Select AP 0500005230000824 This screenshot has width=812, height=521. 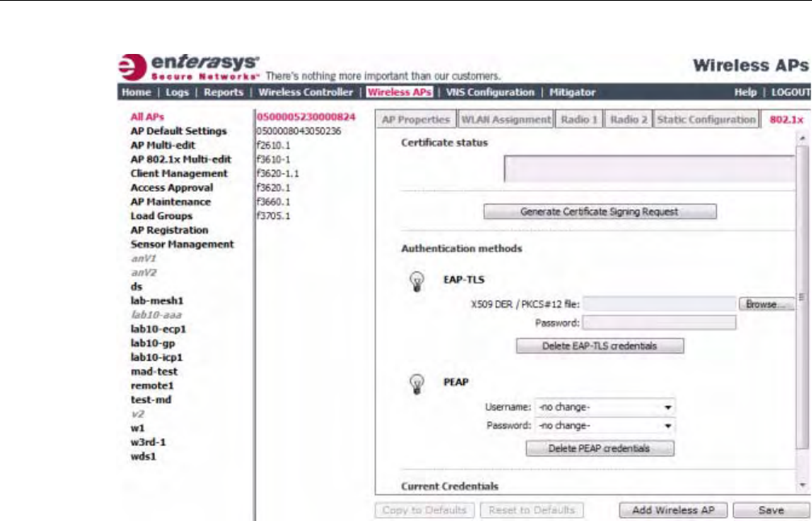click(306, 117)
